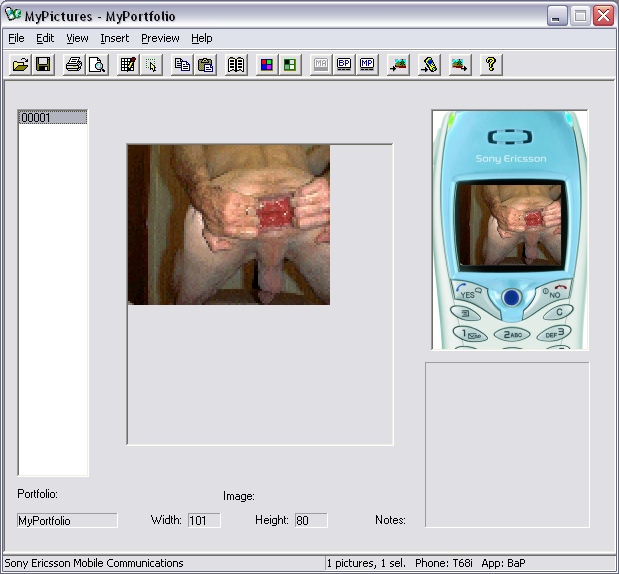The height and width of the screenshot is (574, 619).
Task: Click status text '1 pictures, 1 sel.'
Action: coord(366,563)
